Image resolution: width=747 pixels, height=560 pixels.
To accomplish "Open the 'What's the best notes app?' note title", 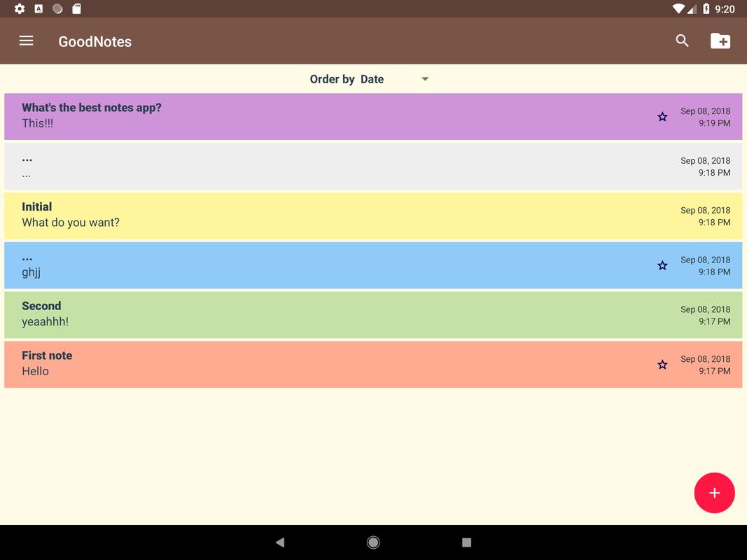I will pos(92,108).
